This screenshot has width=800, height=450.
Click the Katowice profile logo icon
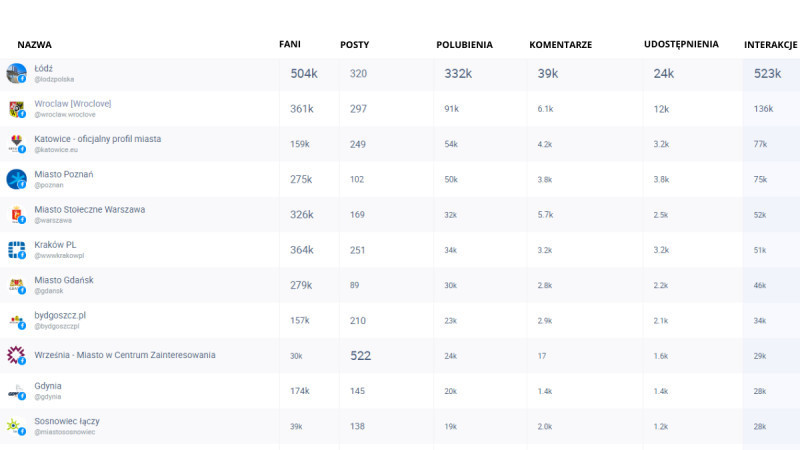tap(16, 143)
